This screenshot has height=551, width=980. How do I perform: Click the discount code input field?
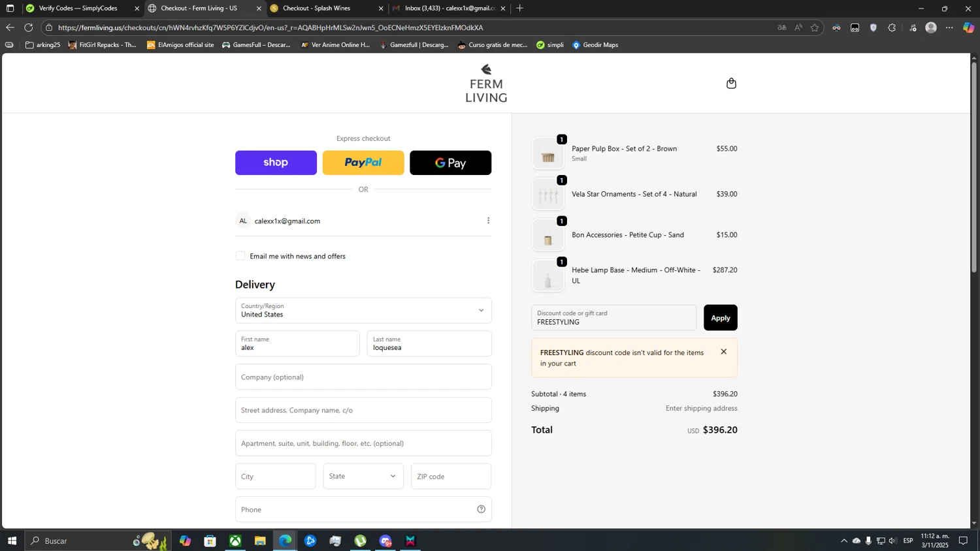613,317
